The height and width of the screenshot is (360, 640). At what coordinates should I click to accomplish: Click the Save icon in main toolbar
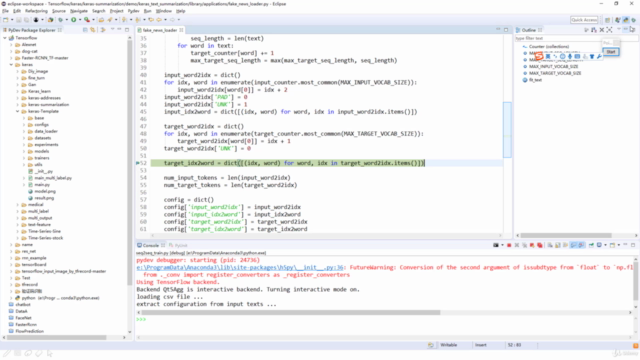point(19,20)
